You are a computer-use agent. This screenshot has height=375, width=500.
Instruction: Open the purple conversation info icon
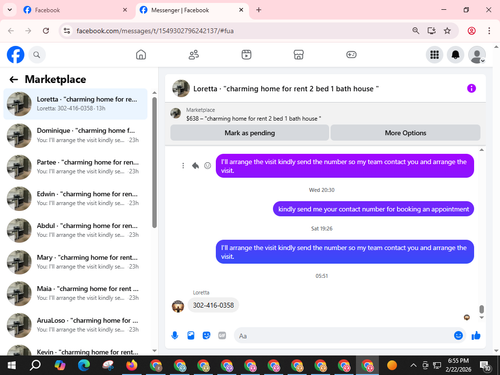pos(471,88)
